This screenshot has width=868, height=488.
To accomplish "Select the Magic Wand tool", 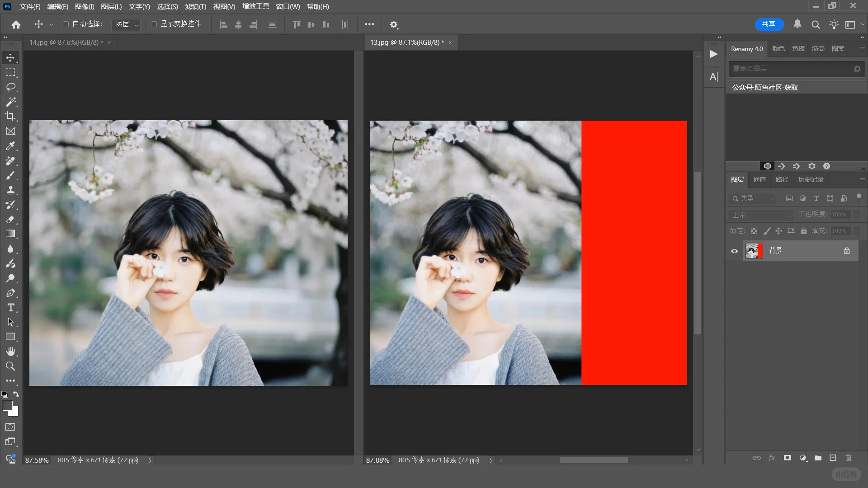I will 11,102.
